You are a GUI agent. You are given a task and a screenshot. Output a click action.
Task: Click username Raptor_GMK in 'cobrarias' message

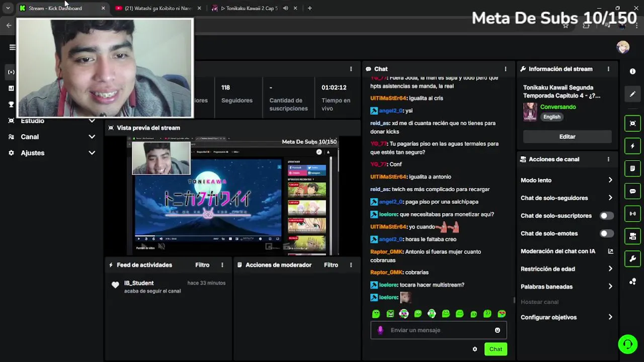386,273
